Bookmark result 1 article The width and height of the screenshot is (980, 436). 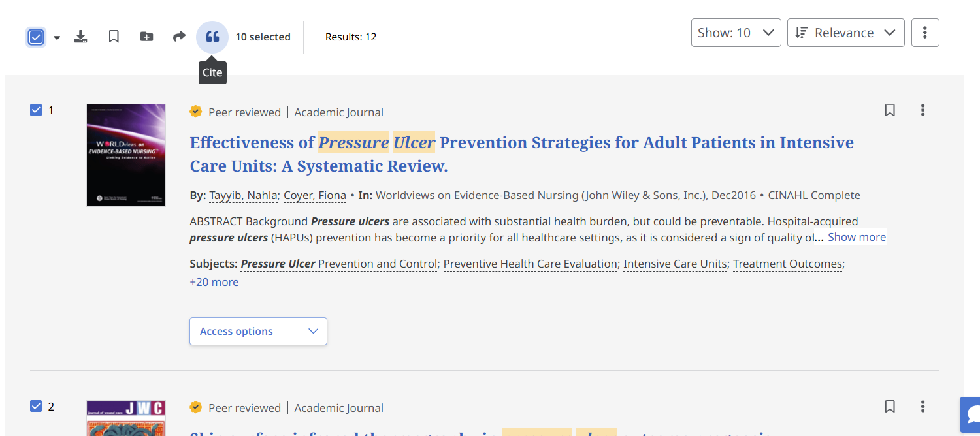[x=890, y=110]
